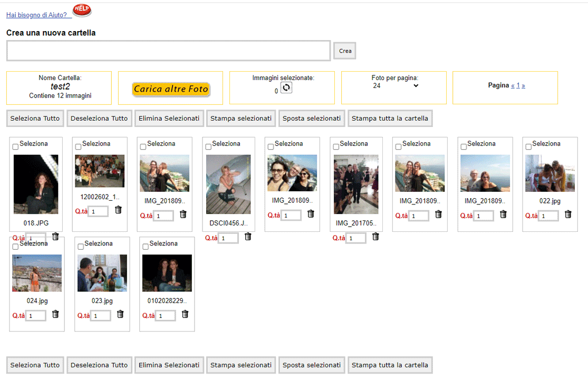588x382 pixels.
Task: Click quantity input for 024.jpg
Action: 36,316
